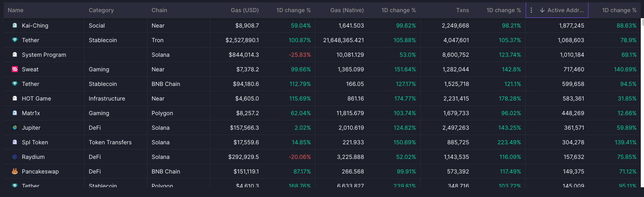This screenshot has height=197, width=644.
Task: Open the System Program name link
Action: coord(44,55)
